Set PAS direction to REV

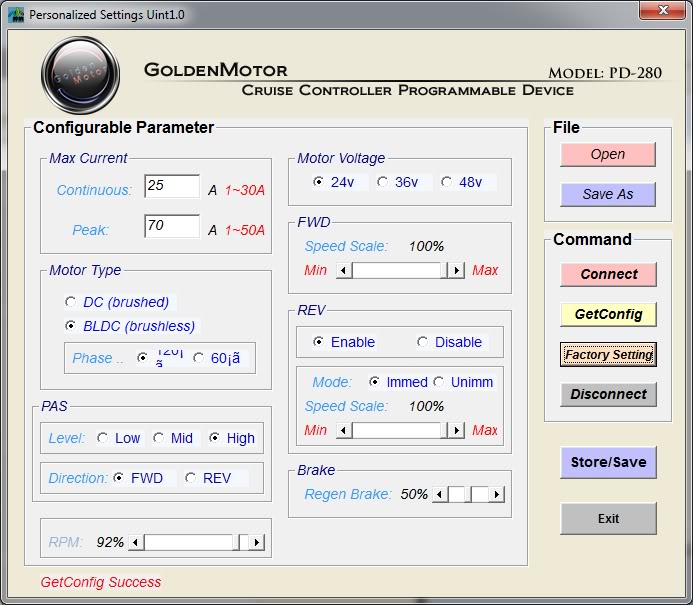coord(190,478)
